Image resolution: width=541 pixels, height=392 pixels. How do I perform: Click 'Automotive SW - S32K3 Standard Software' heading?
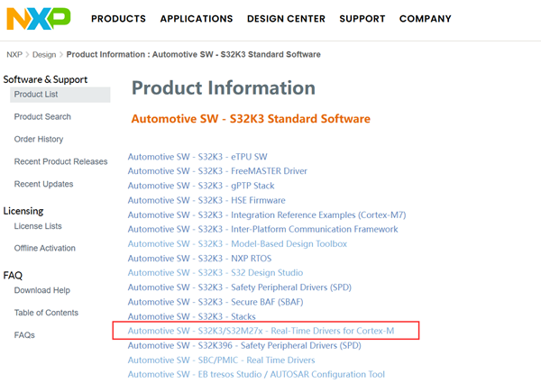tap(251, 119)
